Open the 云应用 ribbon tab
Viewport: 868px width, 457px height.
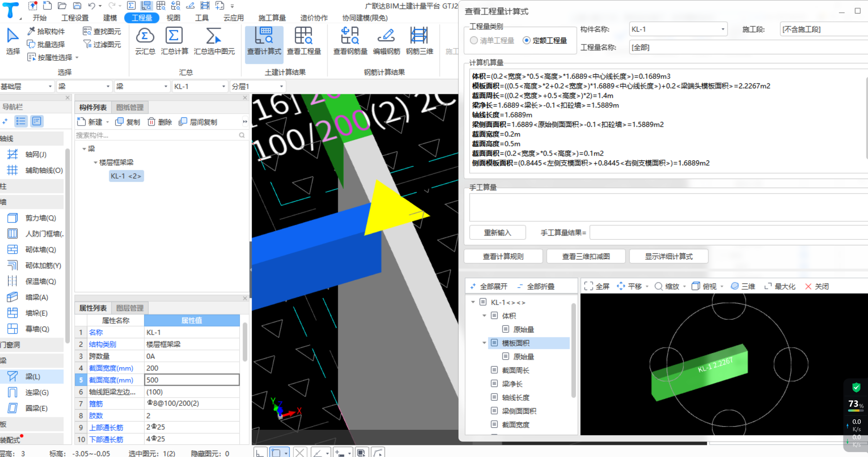pos(234,18)
